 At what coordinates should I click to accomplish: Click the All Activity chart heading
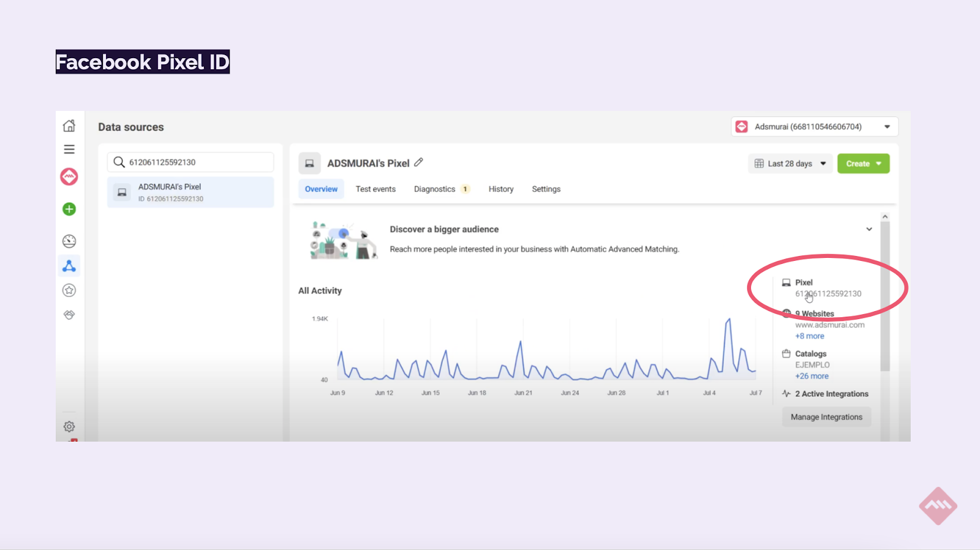click(320, 291)
